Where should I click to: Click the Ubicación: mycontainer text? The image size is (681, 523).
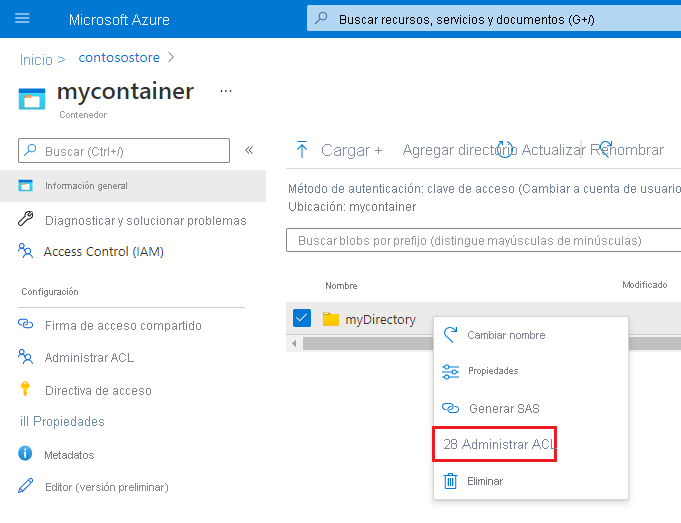352,207
